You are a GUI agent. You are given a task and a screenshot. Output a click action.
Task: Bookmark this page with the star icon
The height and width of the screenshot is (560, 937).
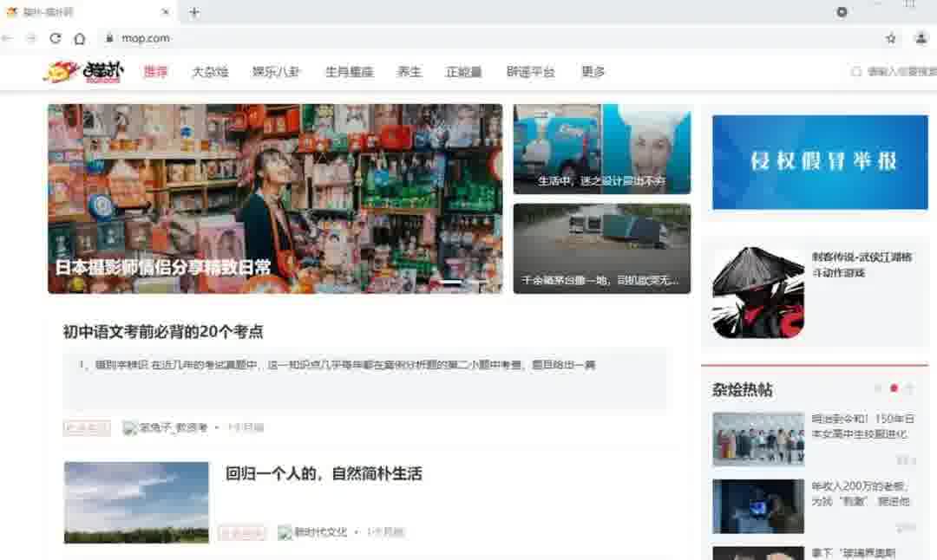pyautogui.click(x=891, y=38)
